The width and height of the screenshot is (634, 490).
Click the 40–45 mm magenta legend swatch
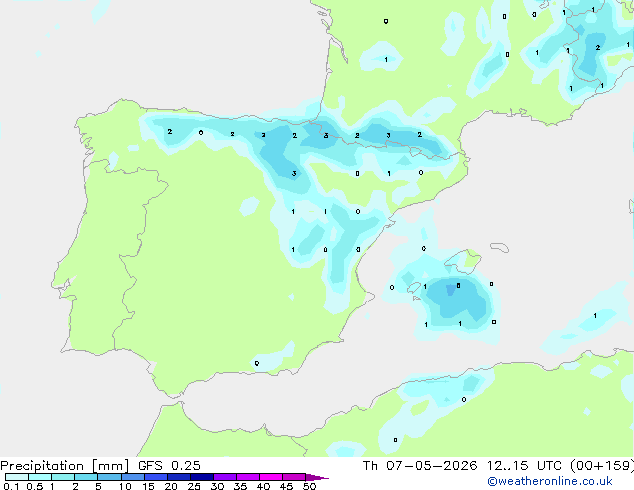(x=271, y=477)
